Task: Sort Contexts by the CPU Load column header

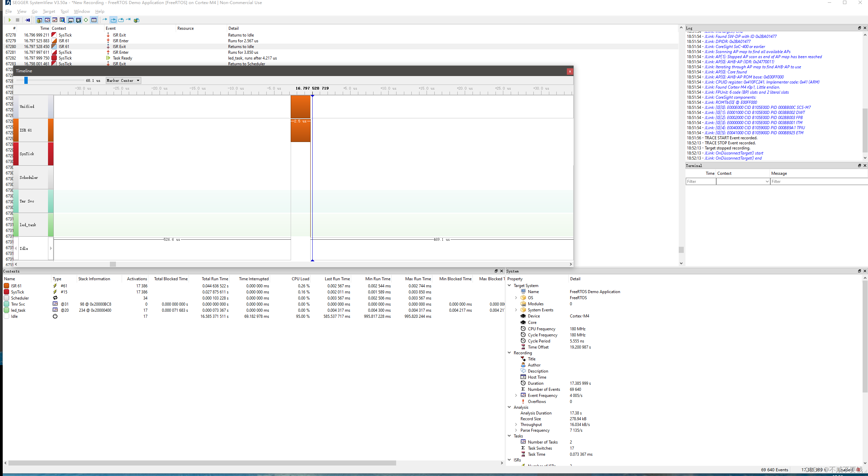Action: [291, 279]
